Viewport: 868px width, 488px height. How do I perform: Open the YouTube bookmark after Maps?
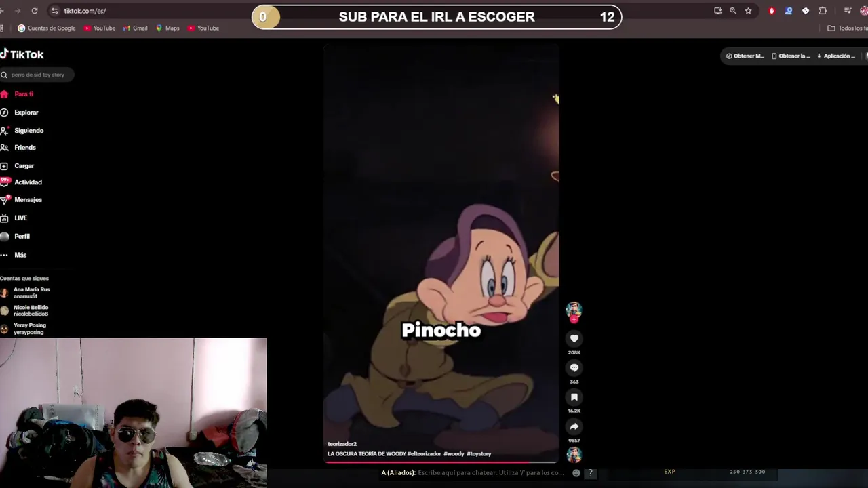pyautogui.click(x=203, y=28)
